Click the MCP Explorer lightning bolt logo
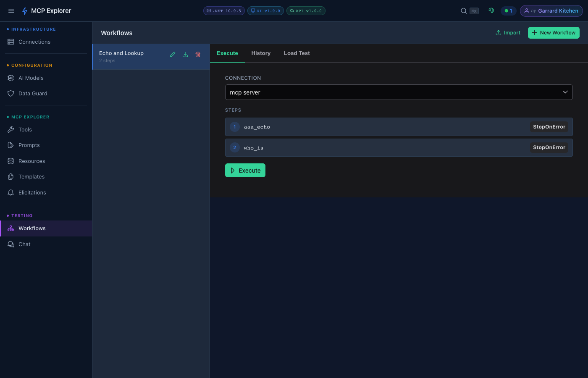Image resolution: width=588 pixels, height=378 pixels. 26,10
